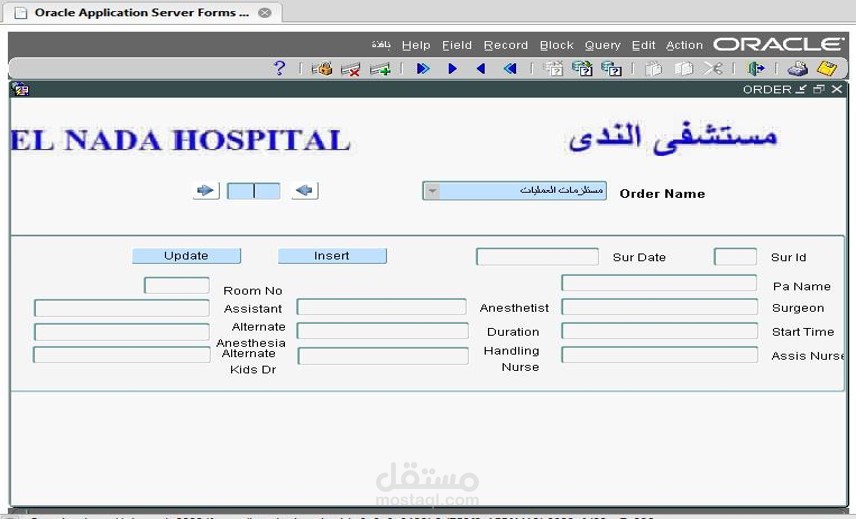Viewport: 856px width, 519px height.
Task: Open the Action menu
Action: point(684,45)
